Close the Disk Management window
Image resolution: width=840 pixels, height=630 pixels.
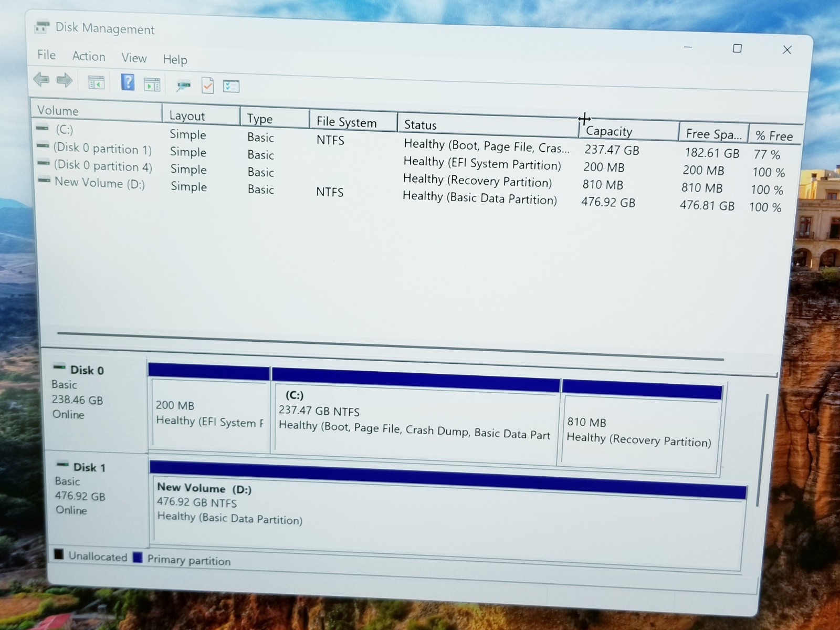[x=787, y=49]
